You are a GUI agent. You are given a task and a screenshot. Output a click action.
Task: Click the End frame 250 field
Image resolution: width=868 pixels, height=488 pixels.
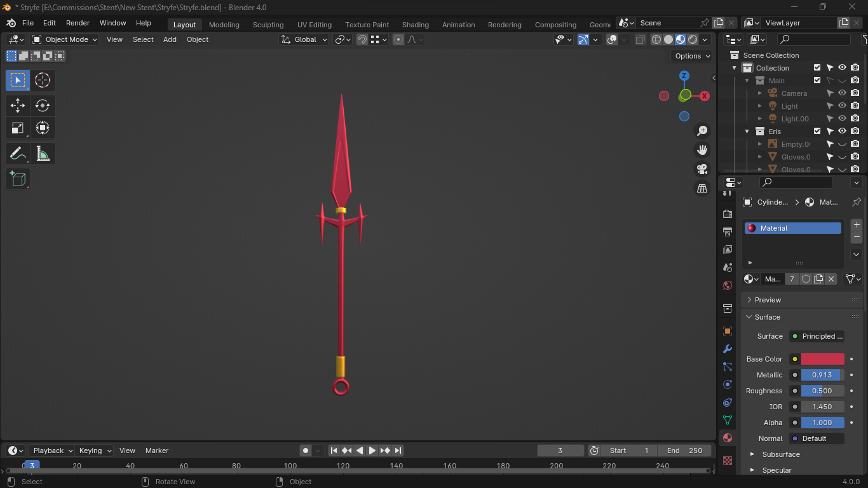[x=684, y=451]
